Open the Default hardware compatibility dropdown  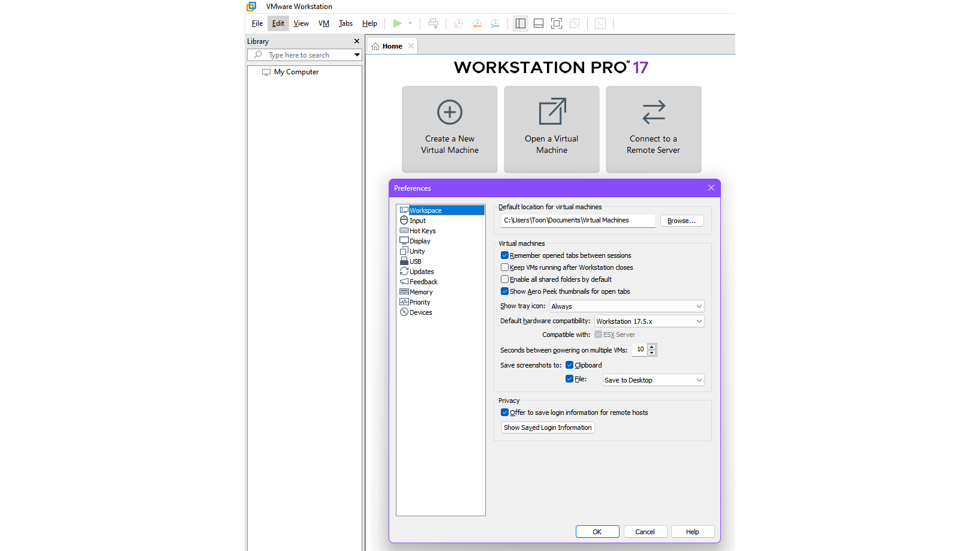(x=649, y=321)
